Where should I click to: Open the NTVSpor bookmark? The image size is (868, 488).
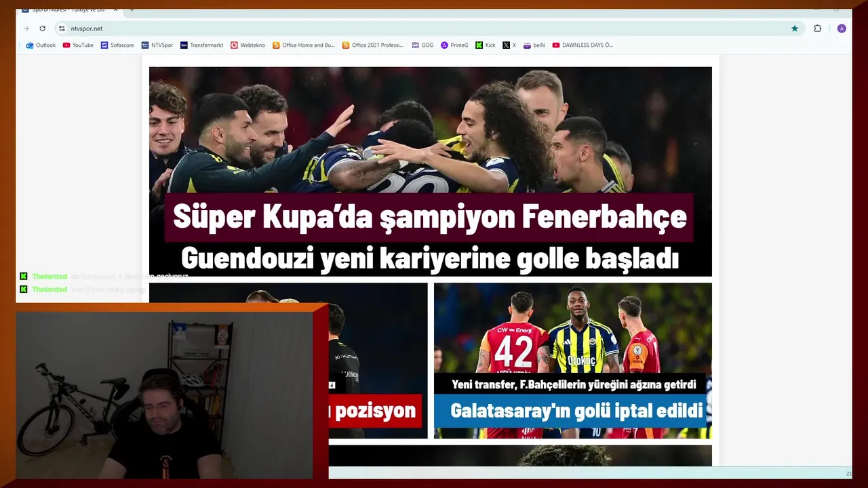pos(157,45)
